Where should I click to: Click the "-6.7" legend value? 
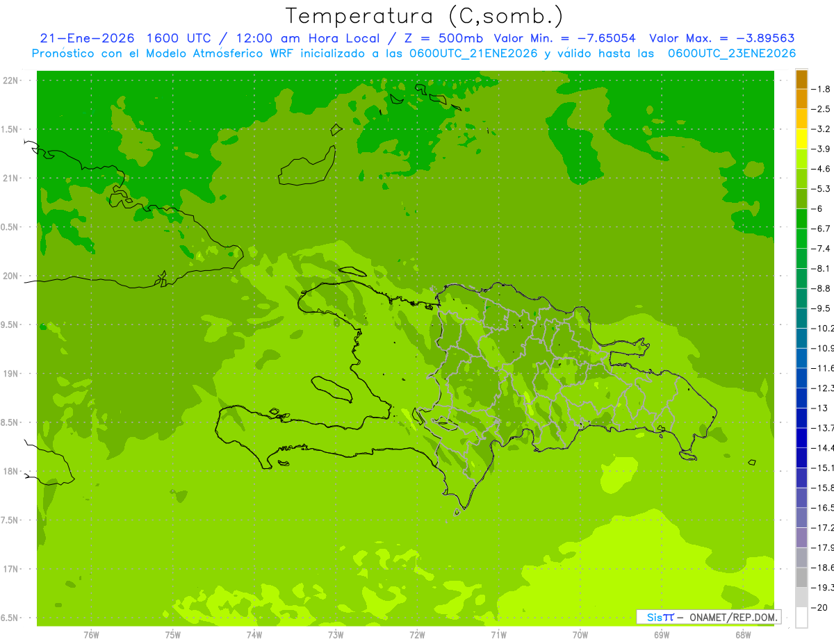pos(821,229)
